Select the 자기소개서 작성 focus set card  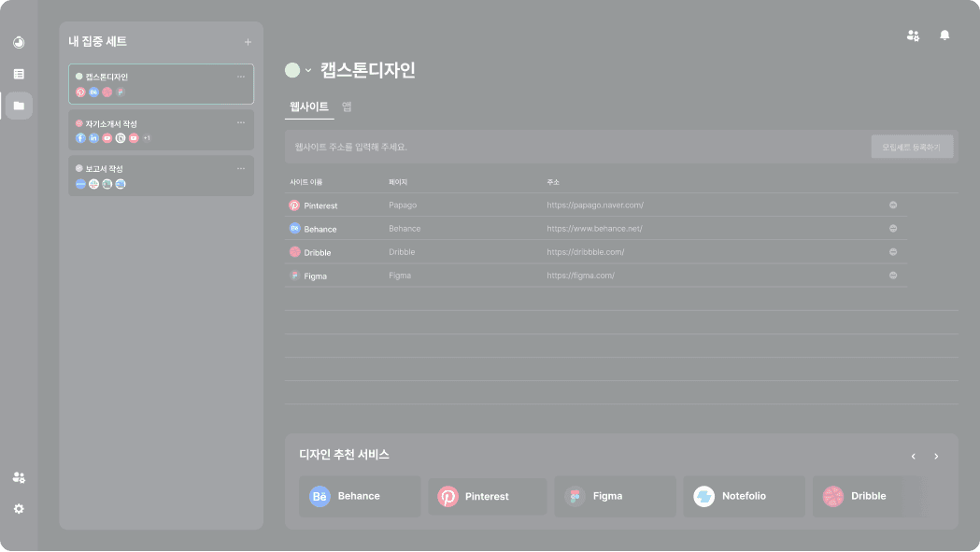(x=162, y=130)
